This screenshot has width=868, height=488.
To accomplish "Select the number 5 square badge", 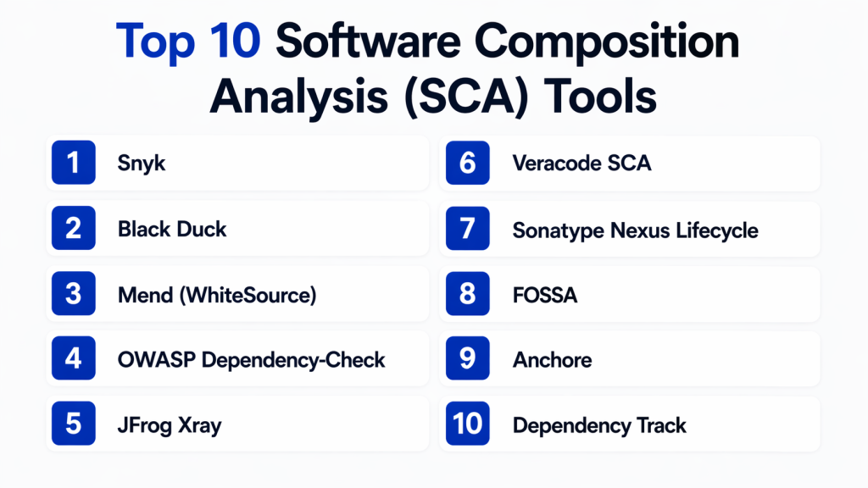I will tap(73, 424).
